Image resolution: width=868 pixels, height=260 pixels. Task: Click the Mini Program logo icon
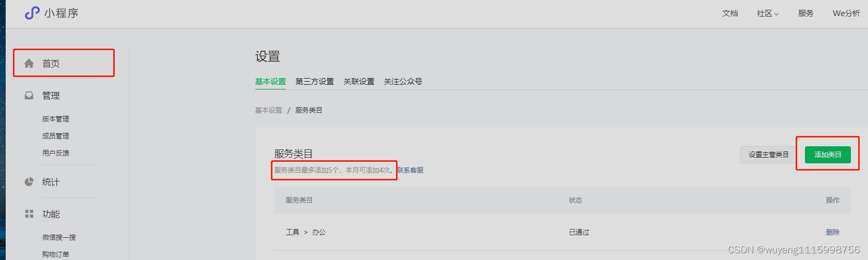pyautogui.click(x=32, y=13)
